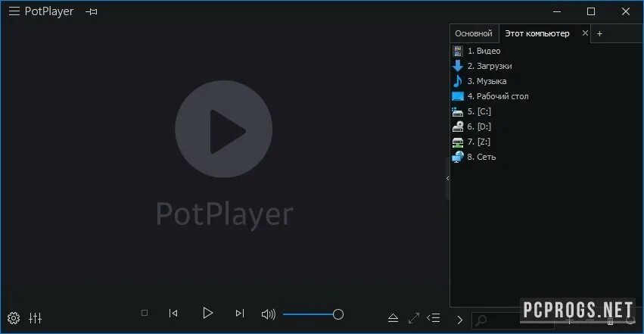Skip to the previous track
This screenshot has height=334, width=644.
(x=173, y=314)
